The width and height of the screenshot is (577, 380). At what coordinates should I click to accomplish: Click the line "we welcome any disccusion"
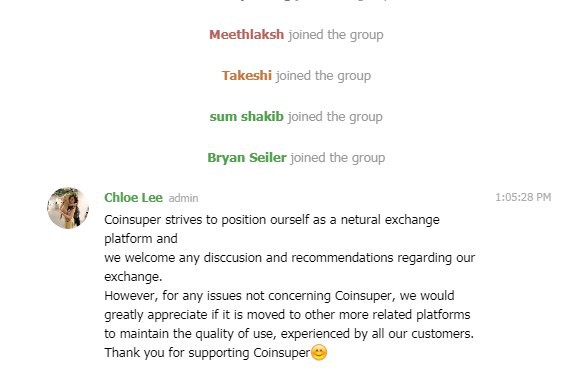point(290,258)
